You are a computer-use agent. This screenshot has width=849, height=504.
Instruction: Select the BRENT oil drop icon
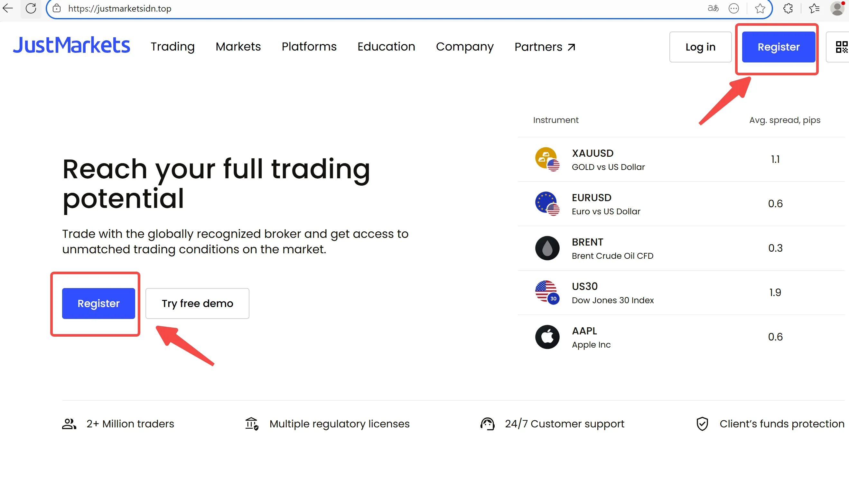click(x=547, y=248)
